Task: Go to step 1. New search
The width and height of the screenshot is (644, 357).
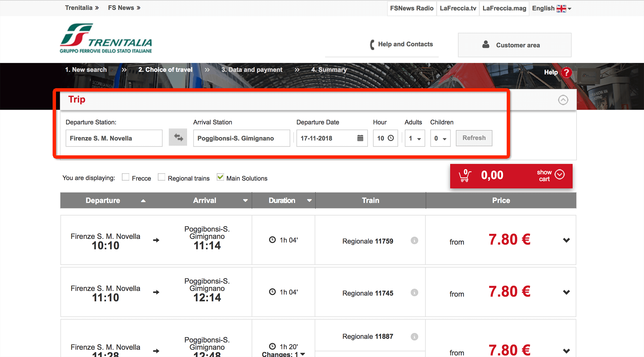Action: [x=86, y=70]
